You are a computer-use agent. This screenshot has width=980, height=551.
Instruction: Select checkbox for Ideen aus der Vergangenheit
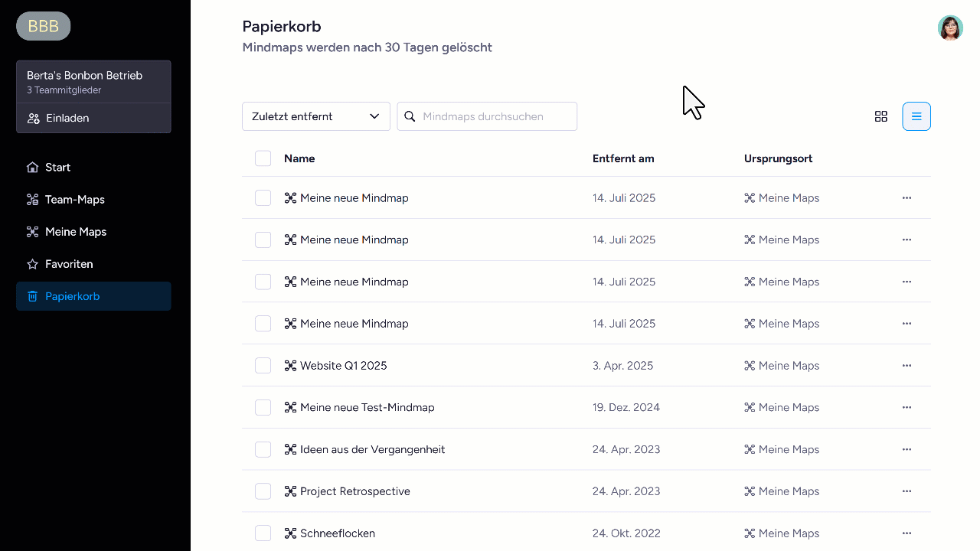[263, 449]
